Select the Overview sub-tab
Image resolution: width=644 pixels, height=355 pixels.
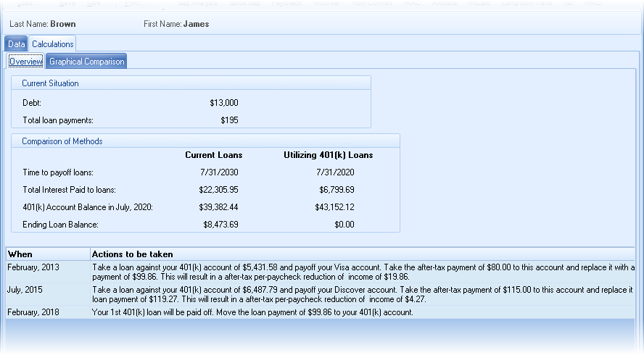[x=25, y=62]
